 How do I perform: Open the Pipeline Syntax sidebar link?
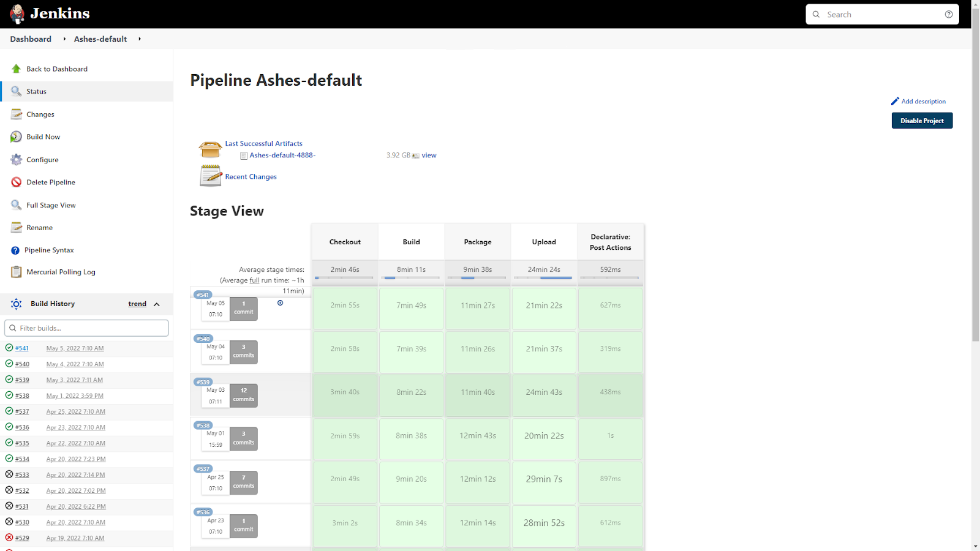49,250
